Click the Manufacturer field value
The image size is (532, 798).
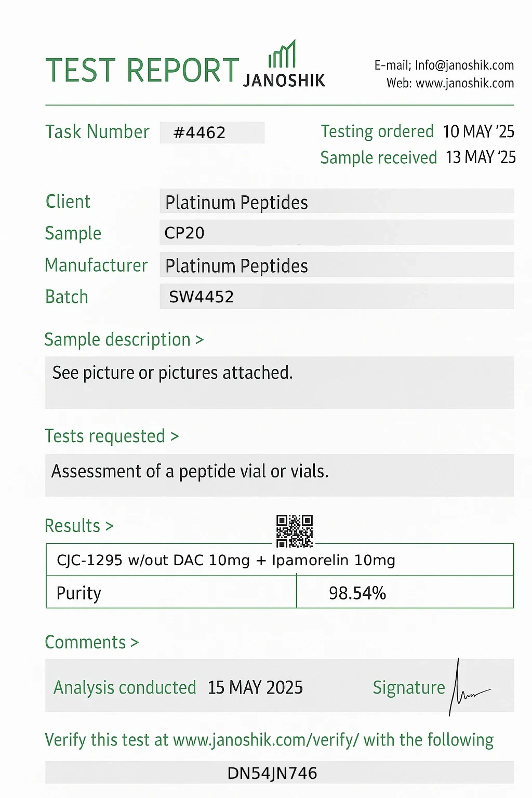pos(336,265)
